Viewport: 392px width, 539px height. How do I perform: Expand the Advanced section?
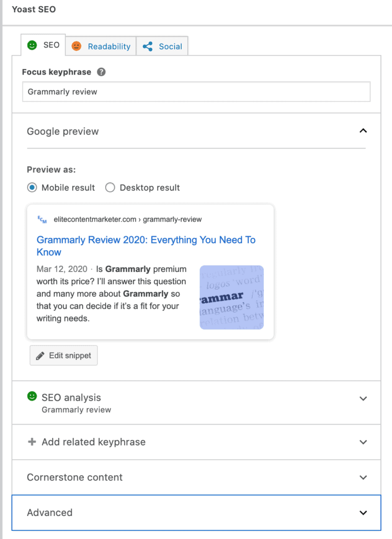click(x=363, y=512)
